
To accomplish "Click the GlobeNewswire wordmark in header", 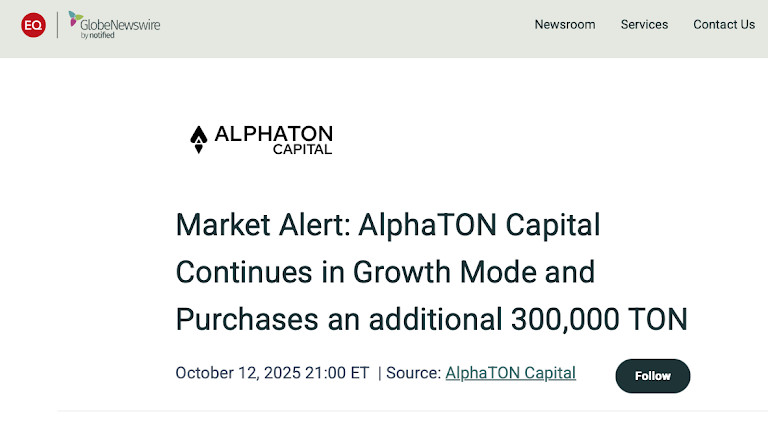I will tap(120, 23).
